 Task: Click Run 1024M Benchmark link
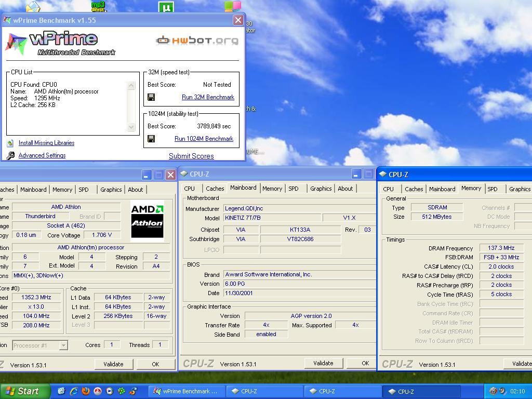pos(204,138)
